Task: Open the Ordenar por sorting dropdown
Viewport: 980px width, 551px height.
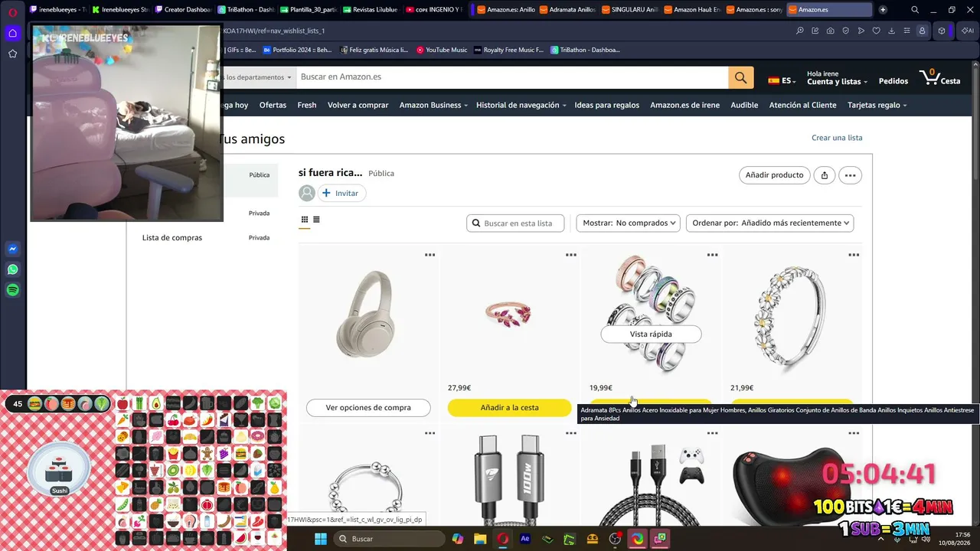Action: pyautogui.click(x=769, y=223)
